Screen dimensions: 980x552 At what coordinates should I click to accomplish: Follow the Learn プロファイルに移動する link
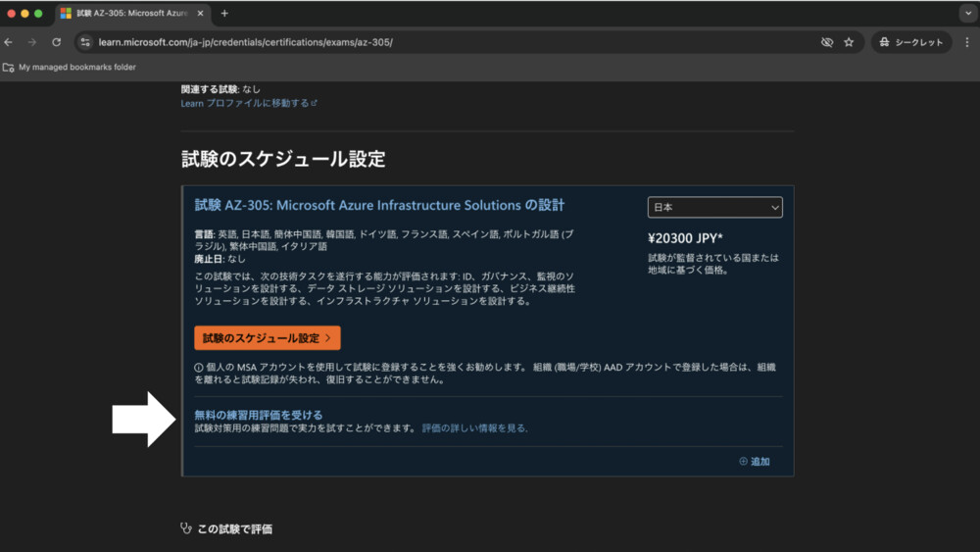[248, 103]
